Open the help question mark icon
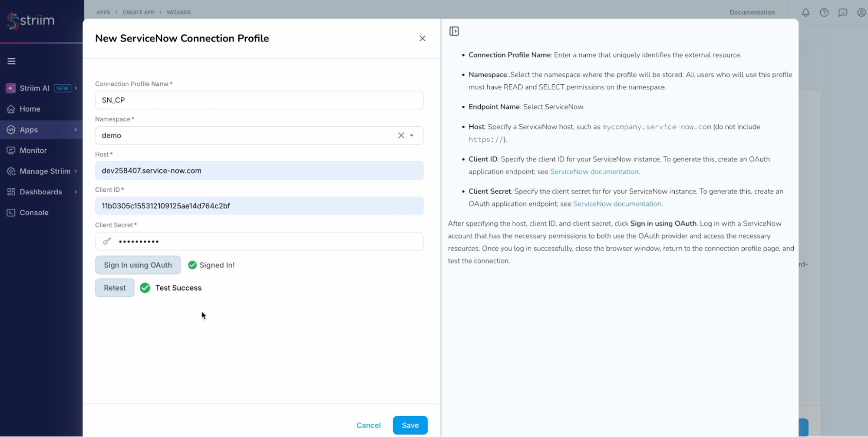The height and width of the screenshot is (437, 868). click(824, 13)
